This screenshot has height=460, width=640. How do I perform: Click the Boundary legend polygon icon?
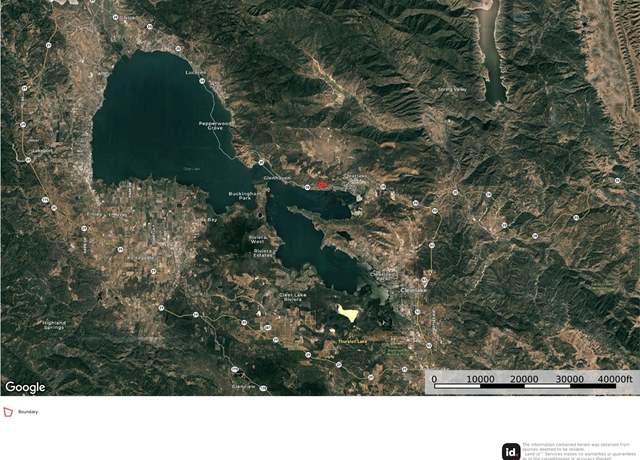(x=8, y=412)
